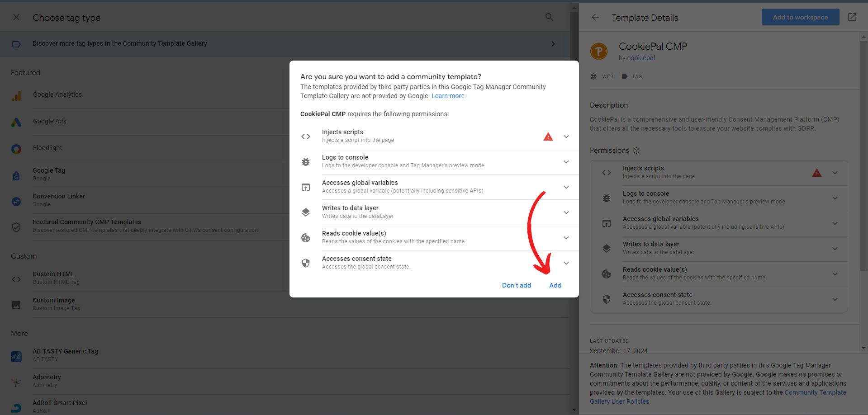Image resolution: width=868 pixels, height=415 pixels.
Task: Expand Accesses consent state in Template Details panel
Action: [835, 299]
